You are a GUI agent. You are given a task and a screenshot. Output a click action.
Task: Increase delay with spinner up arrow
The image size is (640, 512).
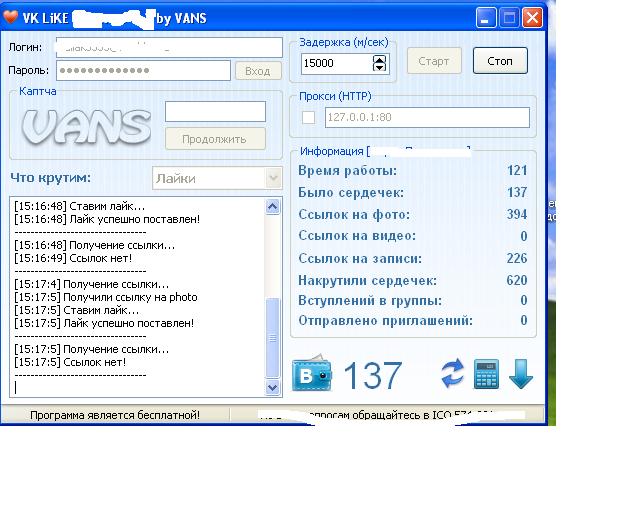[x=379, y=59]
